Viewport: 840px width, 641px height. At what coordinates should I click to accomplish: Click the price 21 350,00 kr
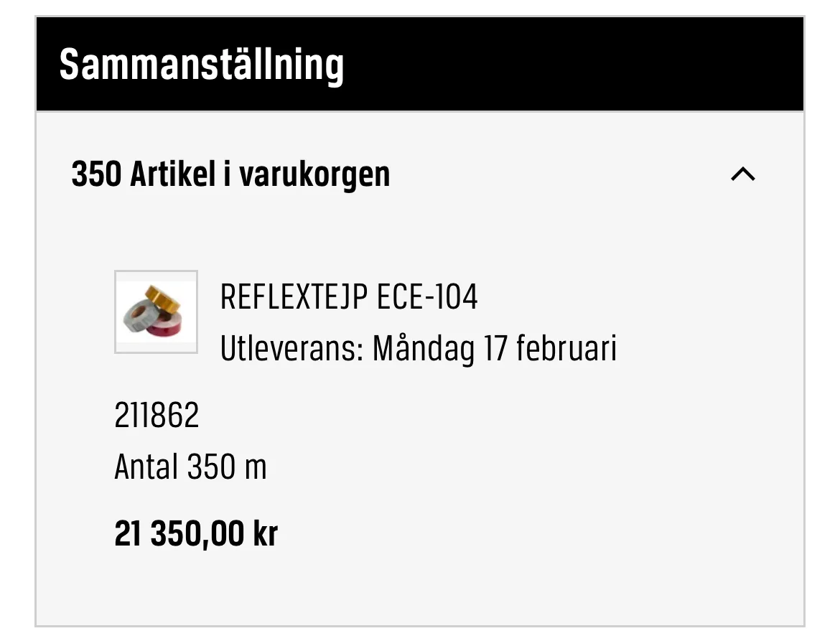coord(195,534)
